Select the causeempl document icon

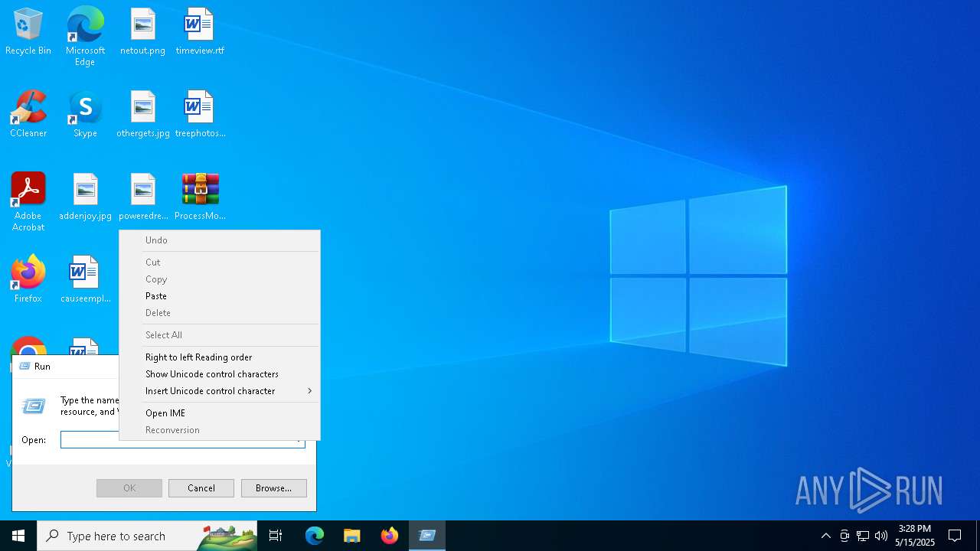(x=85, y=280)
